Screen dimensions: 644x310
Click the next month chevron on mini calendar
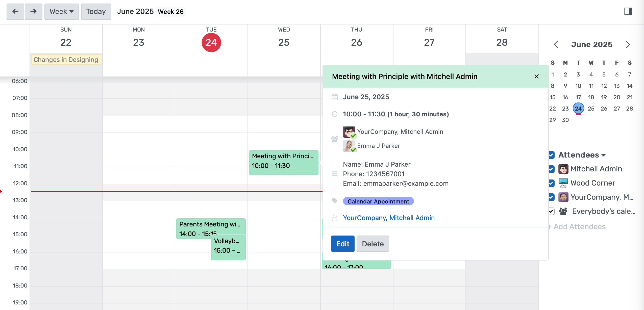pos(628,44)
